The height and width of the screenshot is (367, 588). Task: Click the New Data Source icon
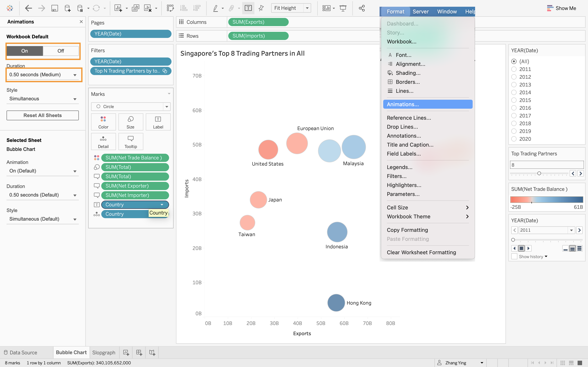68,8
